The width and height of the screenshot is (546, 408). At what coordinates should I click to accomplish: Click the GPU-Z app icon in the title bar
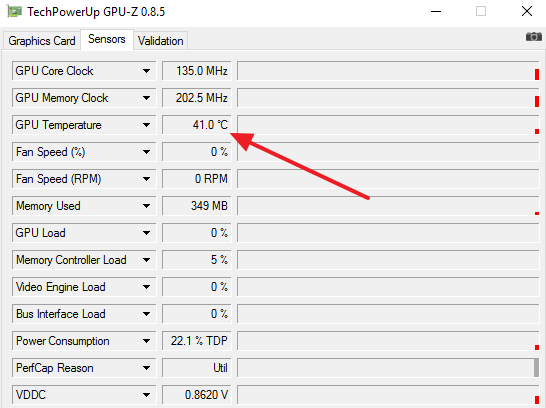(14, 11)
